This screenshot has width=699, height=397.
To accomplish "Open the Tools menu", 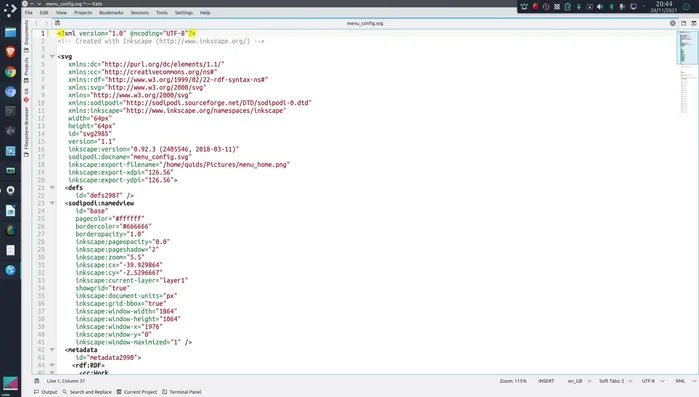I will coord(162,12).
